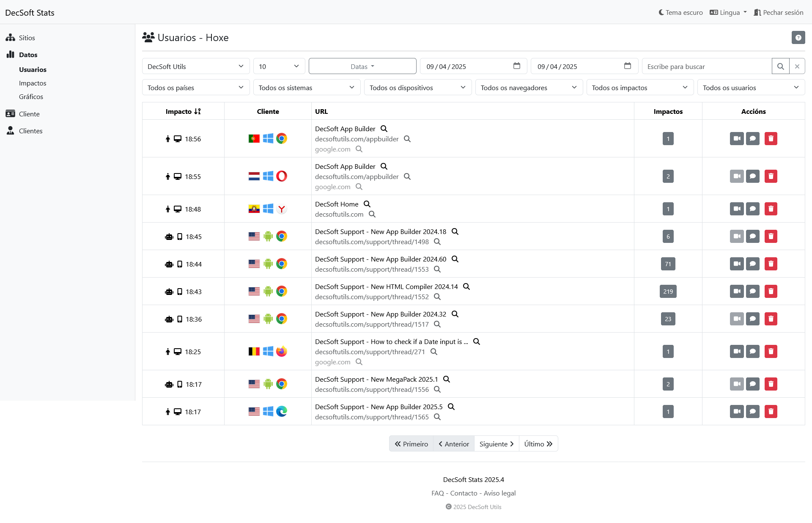The image size is (812, 523).
Task: Click the magnifier next to decsoftutils.com/appbuilder
Action: 407,139
